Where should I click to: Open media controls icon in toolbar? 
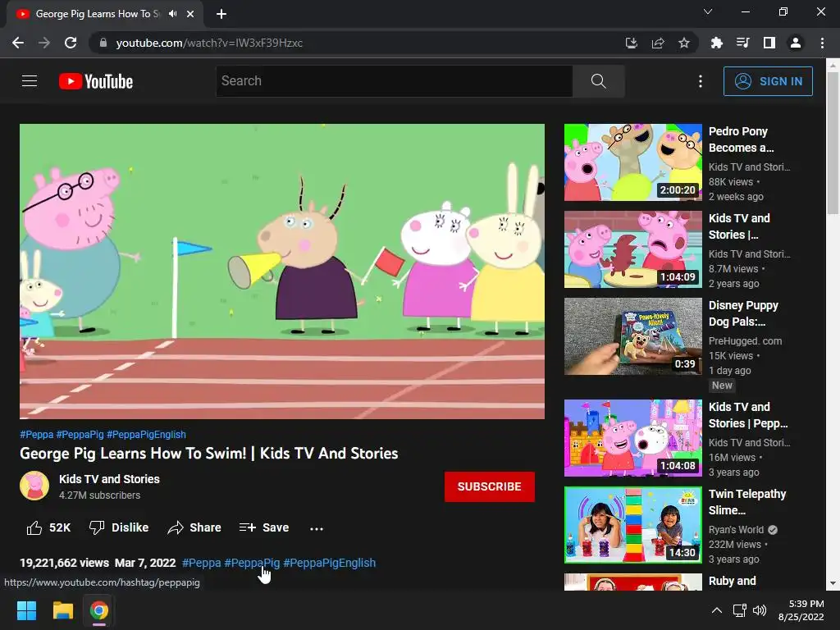pyautogui.click(x=742, y=43)
